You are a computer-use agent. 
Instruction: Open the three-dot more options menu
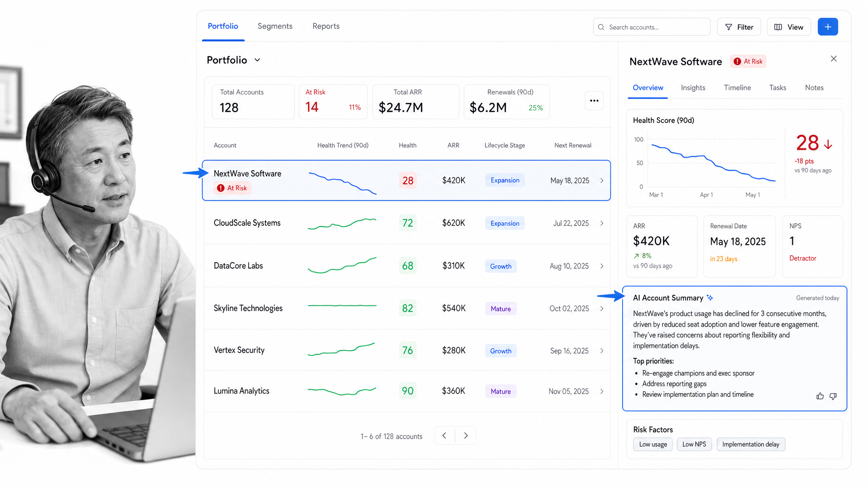pyautogui.click(x=594, y=101)
